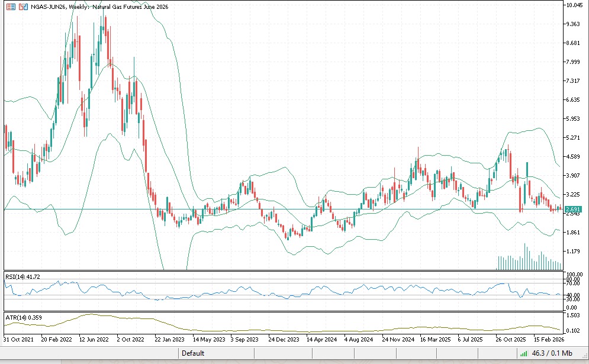Click the 6 Jul 2025 date label
589x364 pixels.
[470, 340]
